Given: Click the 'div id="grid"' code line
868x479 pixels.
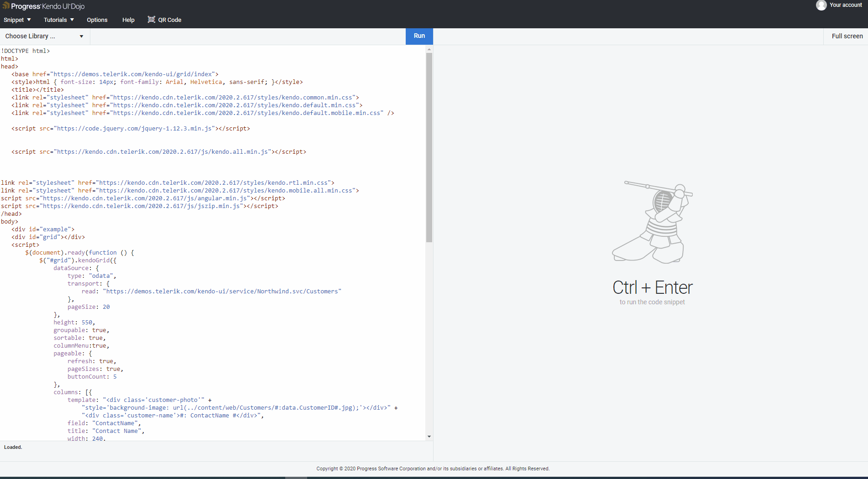Looking at the screenshot, I should click(48, 237).
